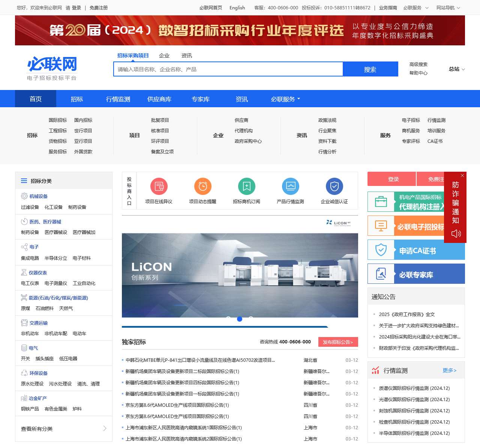The width and height of the screenshot is (480, 448).
Task: Select the 招标采购项目 search tab
Action: point(133,55)
